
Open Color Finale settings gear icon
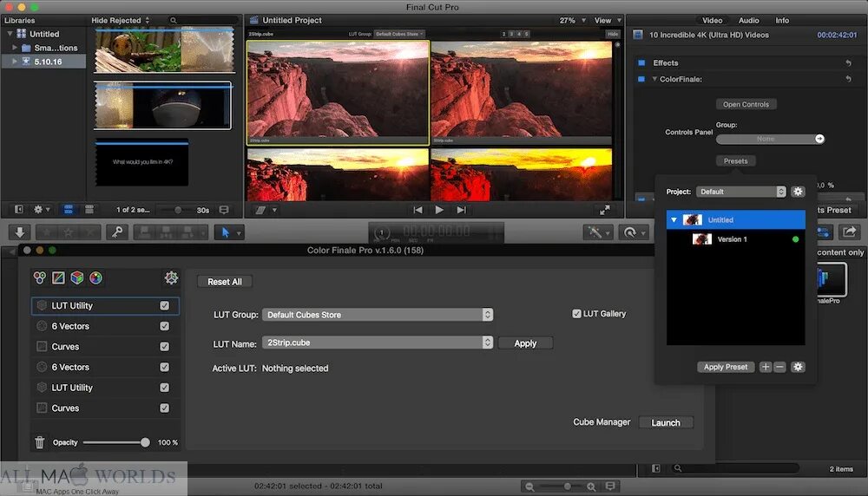(171, 277)
